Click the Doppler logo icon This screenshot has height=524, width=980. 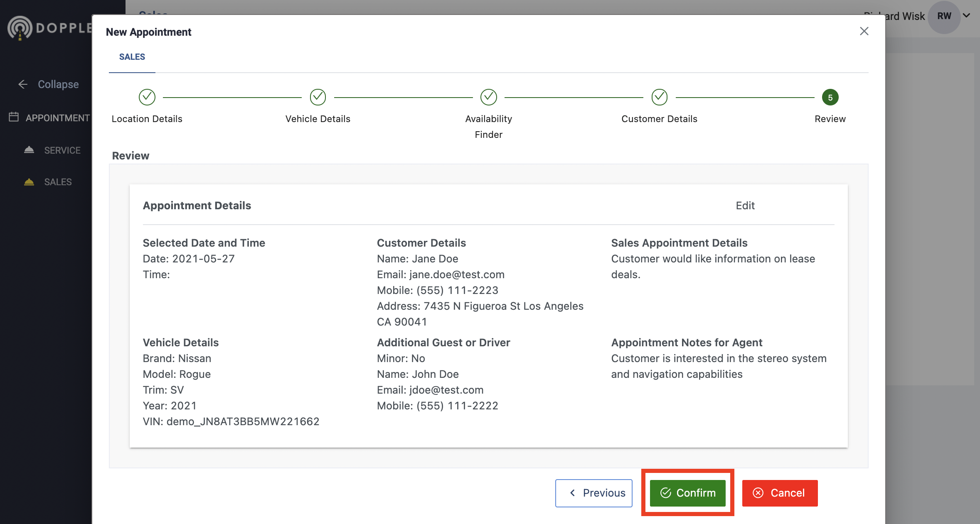coord(20,28)
